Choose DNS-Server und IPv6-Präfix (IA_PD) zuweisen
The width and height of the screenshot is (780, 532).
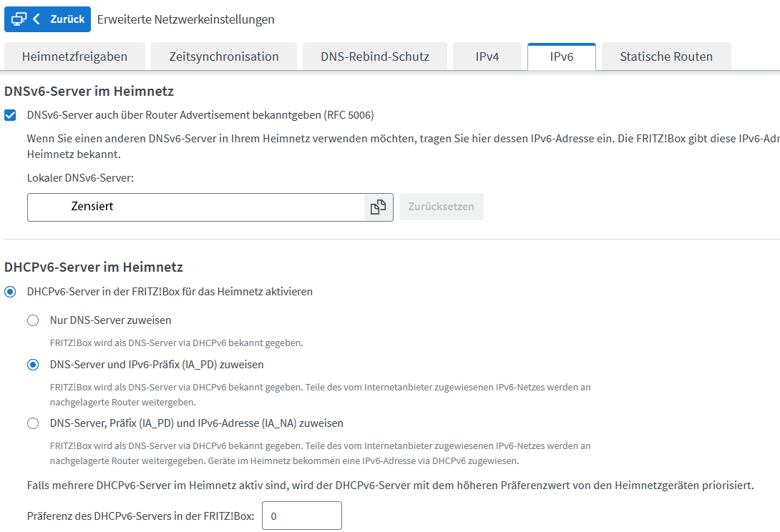click(x=33, y=365)
